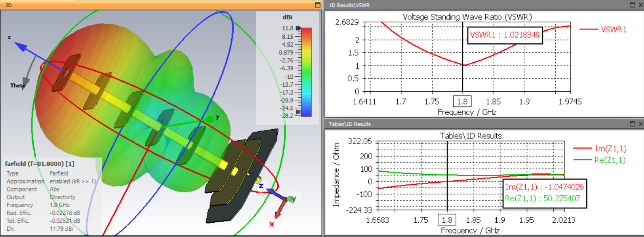
Task: Click the Re(Z1,1) legend entry
Action: click(600, 160)
